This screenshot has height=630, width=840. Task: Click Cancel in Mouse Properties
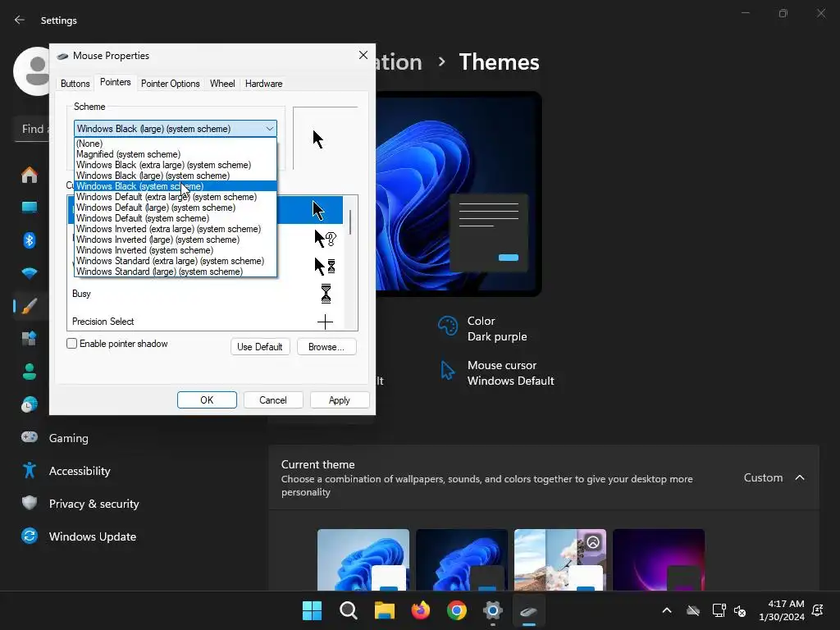coord(273,399)
